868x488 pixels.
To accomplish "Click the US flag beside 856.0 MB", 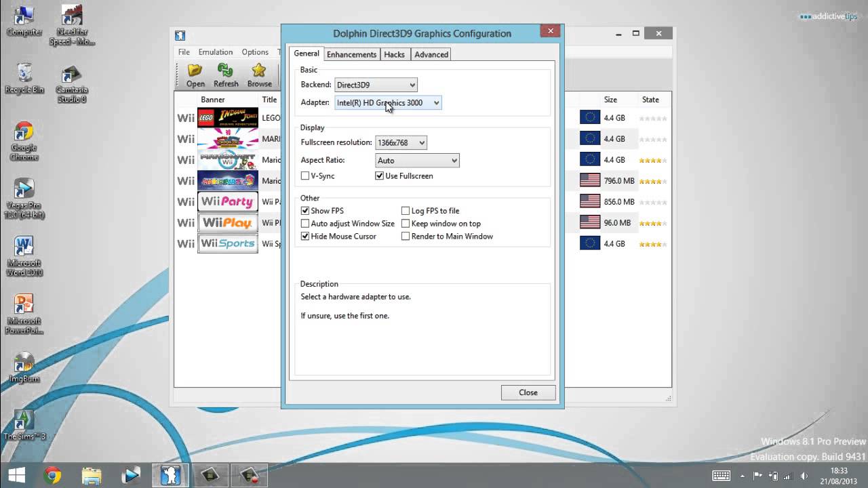I will [x=590, y=202].
